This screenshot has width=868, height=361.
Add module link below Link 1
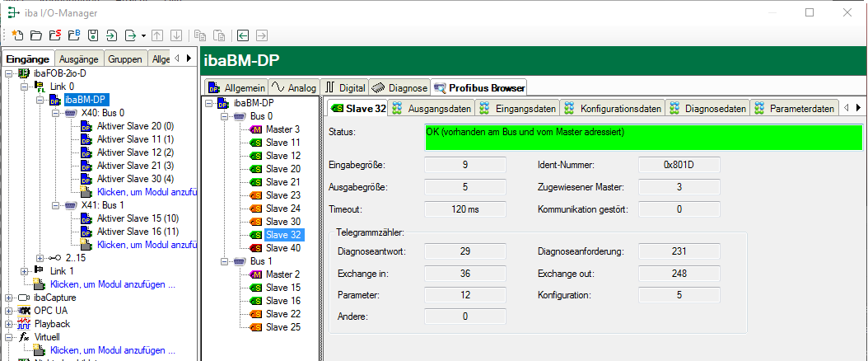point(113,284)
